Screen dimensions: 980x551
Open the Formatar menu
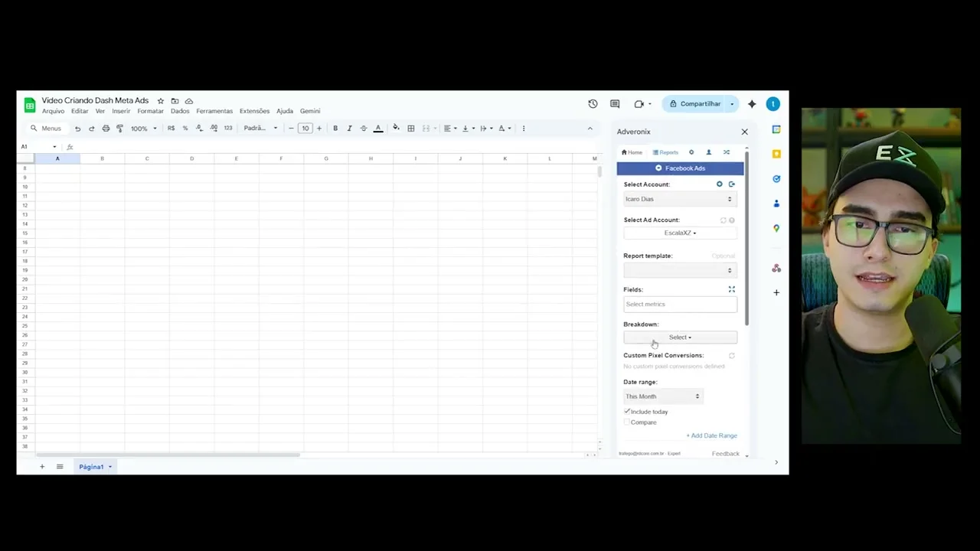150,111
